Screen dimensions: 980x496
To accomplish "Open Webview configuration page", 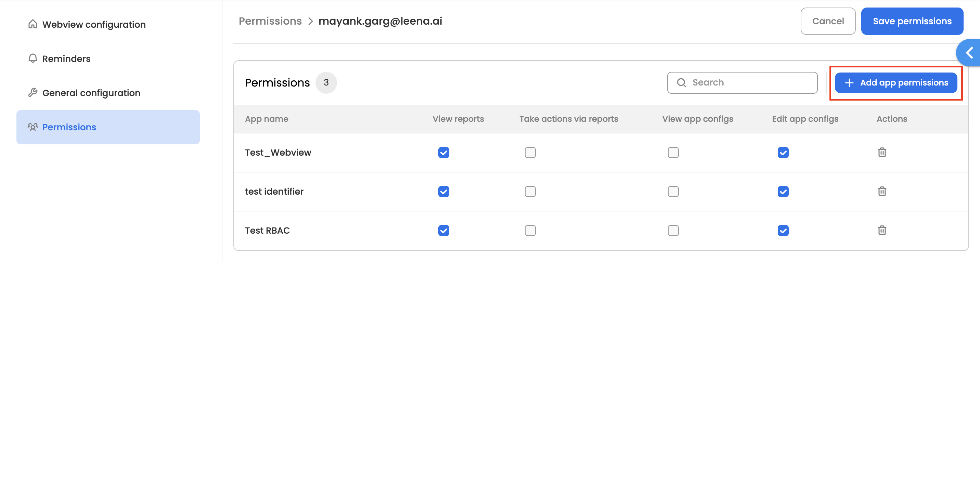I will click(94, 24).
